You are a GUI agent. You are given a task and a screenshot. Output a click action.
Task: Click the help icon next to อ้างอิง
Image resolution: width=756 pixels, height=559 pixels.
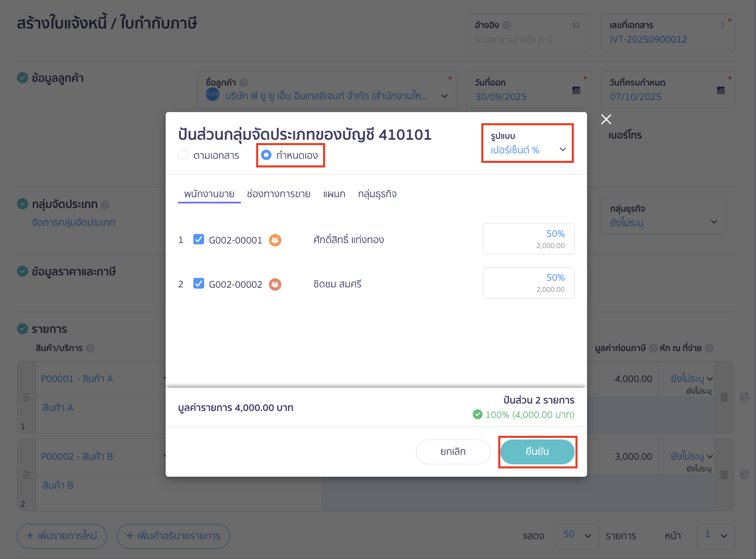click(507, 25)
